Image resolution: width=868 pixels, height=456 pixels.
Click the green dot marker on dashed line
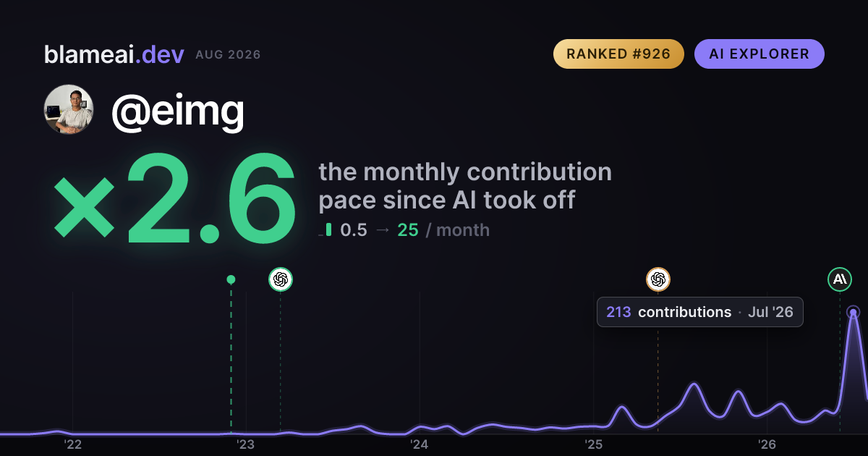(x=231, y=279)
